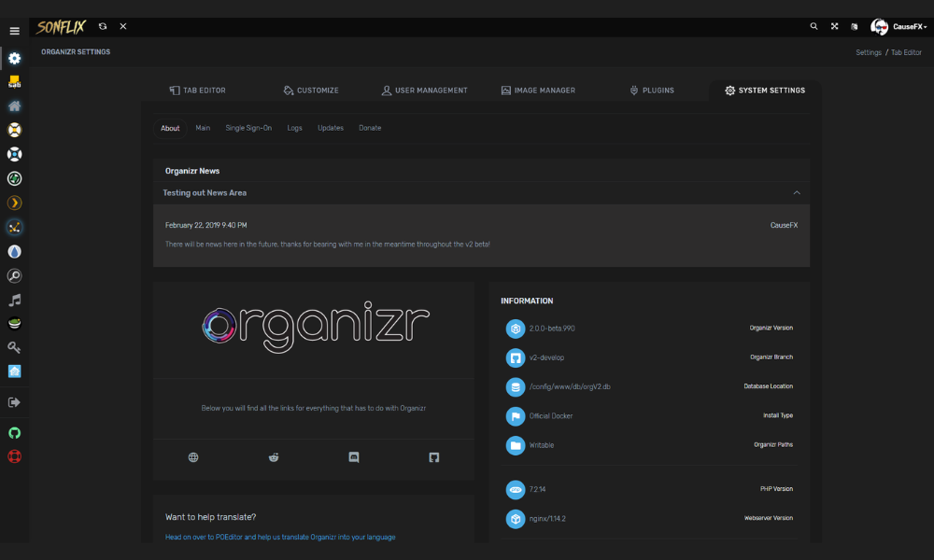Viewport: 934px width, 560px height.
Task: Open the green GitHub icon in the sidebar
Action: [x=14, y=433]
